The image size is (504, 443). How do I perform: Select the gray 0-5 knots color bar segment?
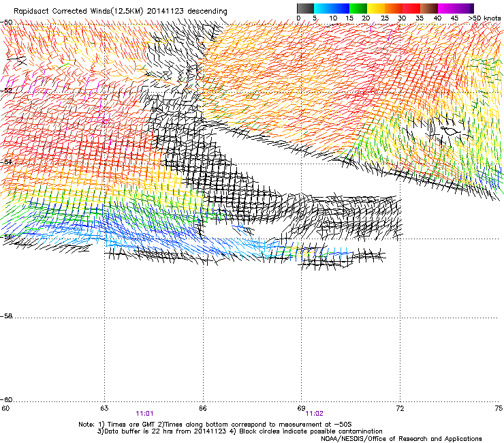305,8
